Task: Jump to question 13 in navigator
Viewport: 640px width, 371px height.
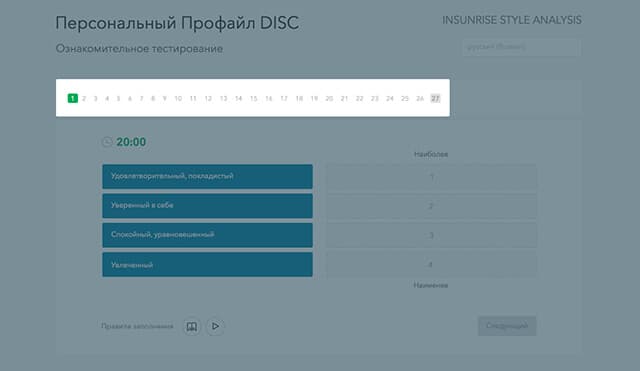Action: [223, 98]
